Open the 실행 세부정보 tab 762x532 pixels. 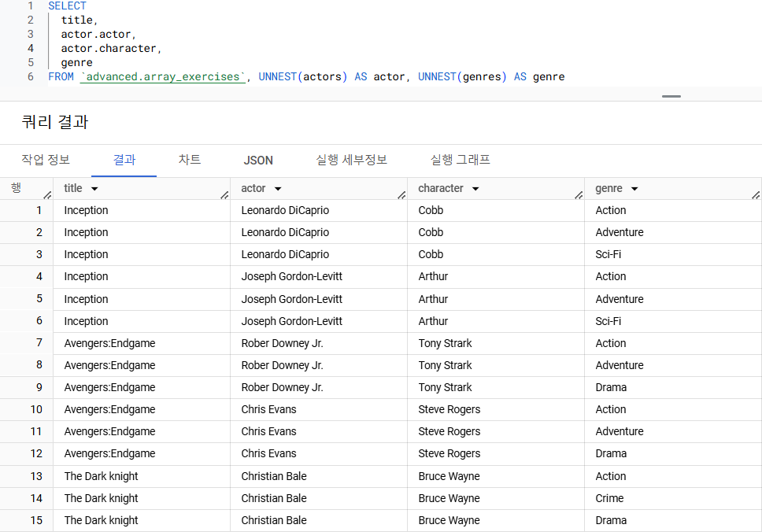pyautogui.click(x=351, y=160)
